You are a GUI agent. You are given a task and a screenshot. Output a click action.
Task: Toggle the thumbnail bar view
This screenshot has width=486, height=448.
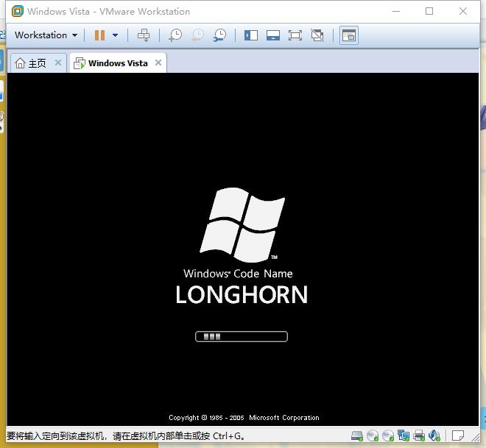click(x=272, y=35)
